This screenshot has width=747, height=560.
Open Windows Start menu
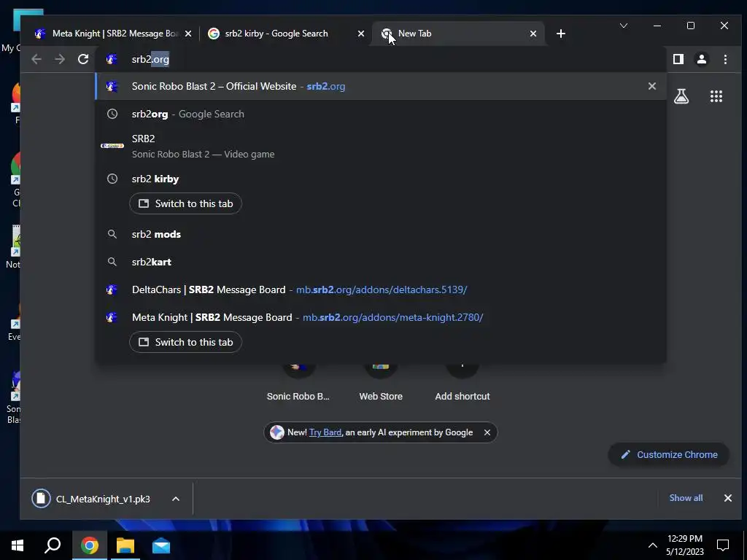[x=18, y=545]
